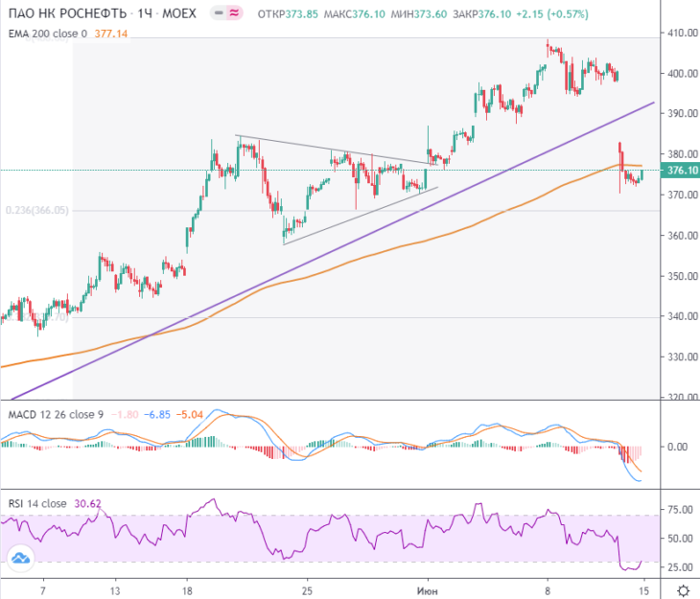Click the 390.00 price axis label

coord(683,113)
